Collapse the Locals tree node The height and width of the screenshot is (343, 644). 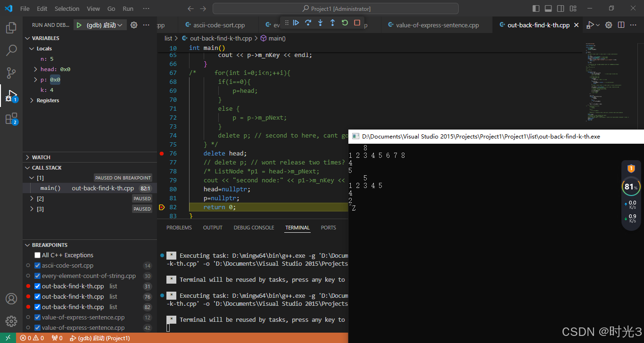[32, 49]
